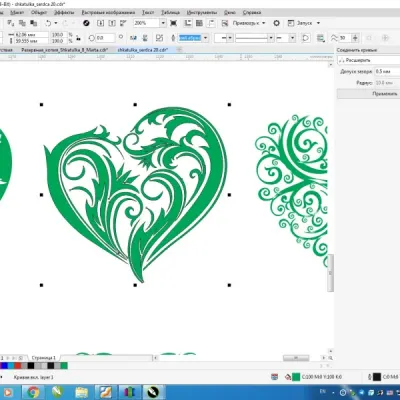The height and width of the screenshot is (400, 400).
Task: Open the Текст menu
Action: pos(148,13)
